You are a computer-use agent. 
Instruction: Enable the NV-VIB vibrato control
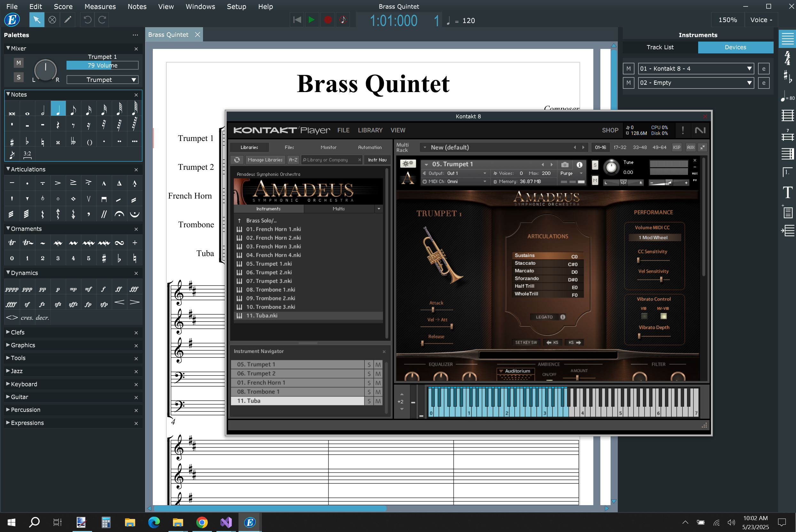[663, 316]
